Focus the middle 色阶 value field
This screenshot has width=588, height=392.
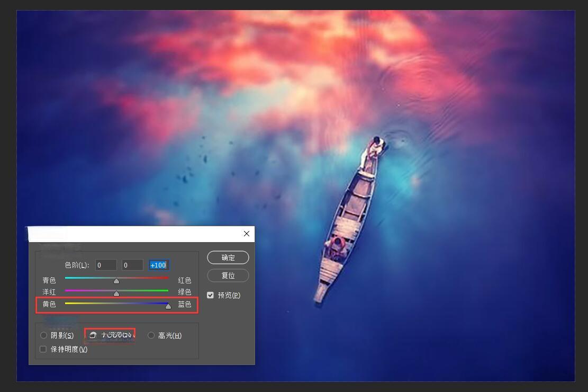pyautogui.click(x=132, y=265)
